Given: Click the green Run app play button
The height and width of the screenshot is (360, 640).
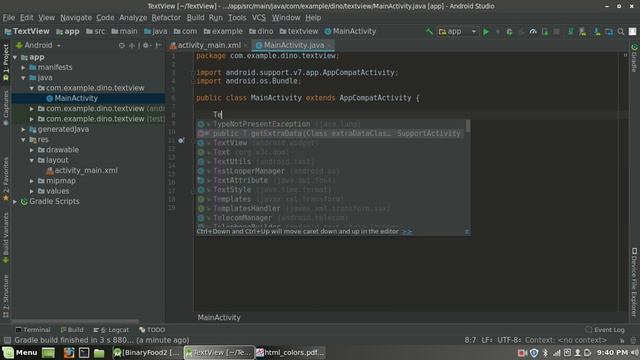Looking at the screenshot, I should click(x=486, y=32).
